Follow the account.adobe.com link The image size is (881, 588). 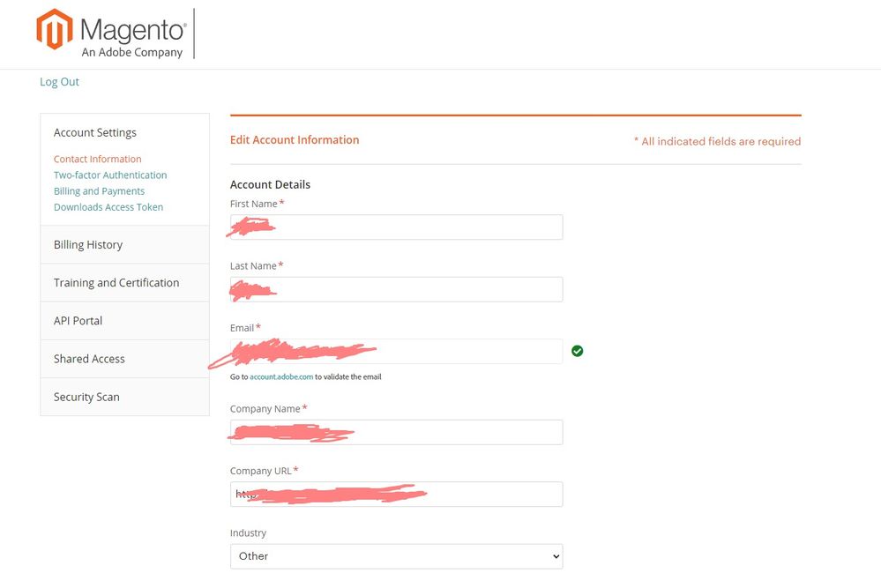point(281,376)
